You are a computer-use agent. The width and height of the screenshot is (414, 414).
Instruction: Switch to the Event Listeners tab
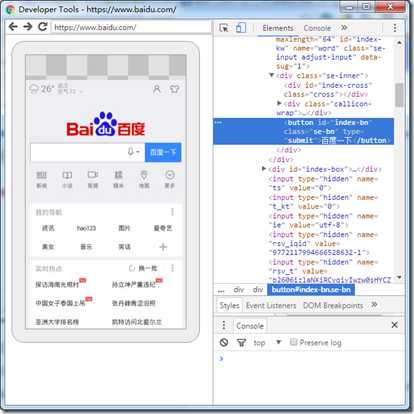(x=271, y=305)
